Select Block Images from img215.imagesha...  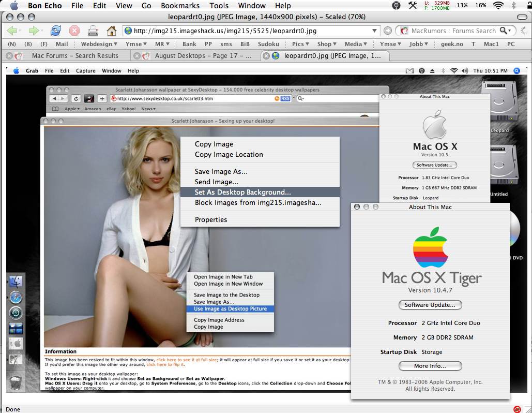coord(260,203)
